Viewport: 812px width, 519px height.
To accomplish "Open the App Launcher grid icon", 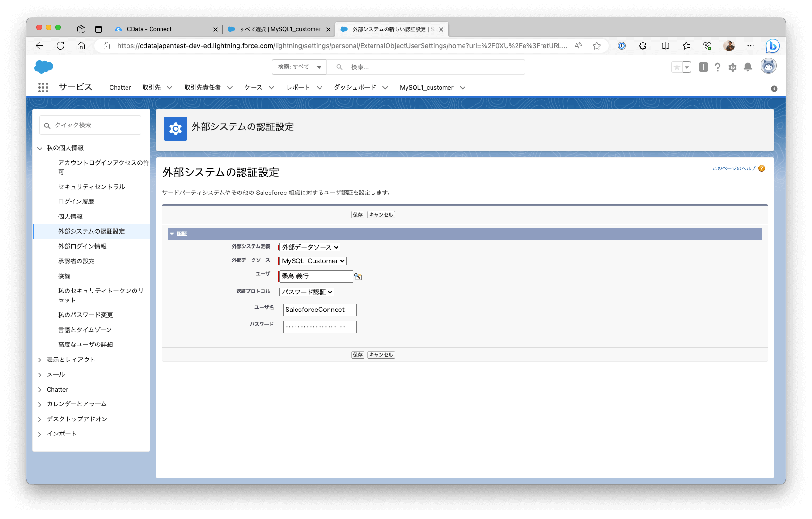I will point(43,87).
